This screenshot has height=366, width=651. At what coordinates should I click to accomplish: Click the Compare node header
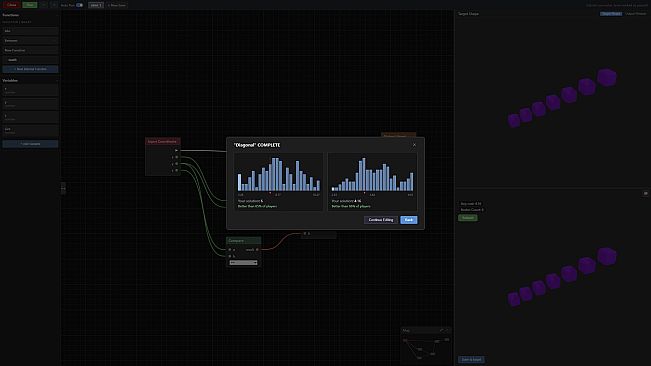(x=243, y=241)
